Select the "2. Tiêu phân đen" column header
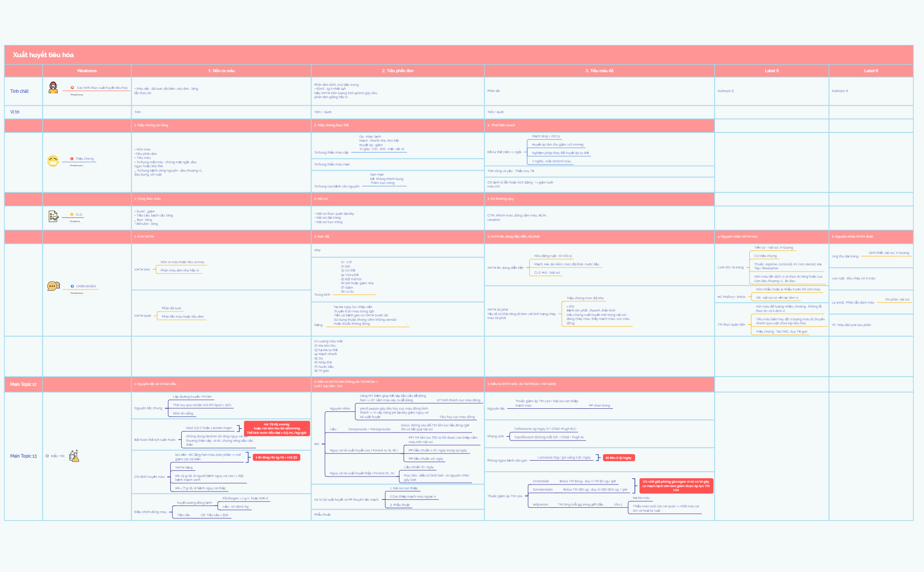Screen dimensions: 924x572 pos(398,70)
